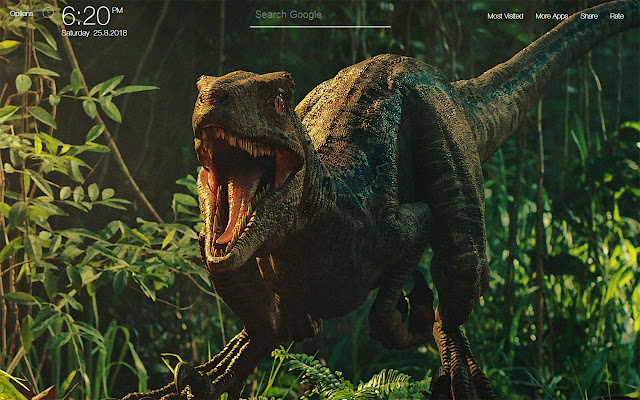Click the Rate link
This screenshot has width=640, height=400.
pyautogui.click(x=616, y=16)
